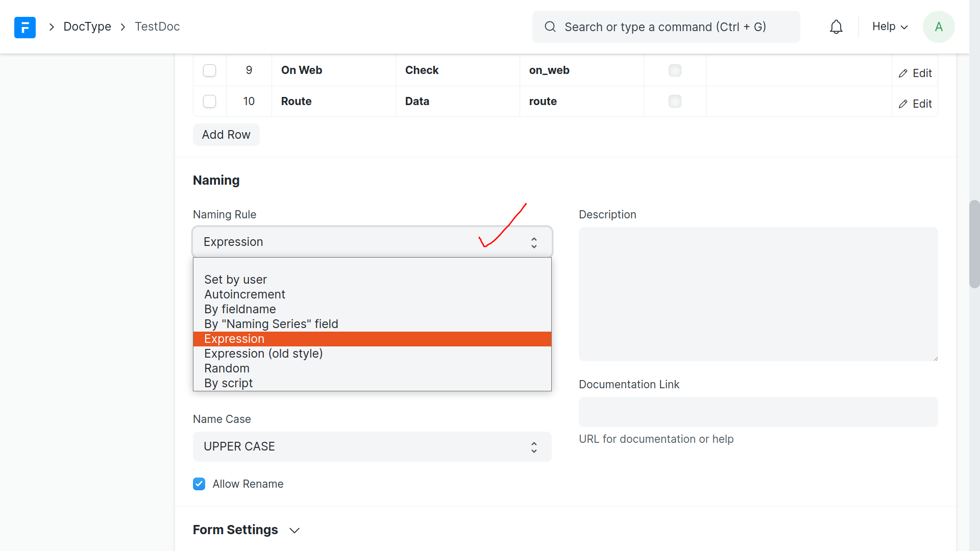980x551 pixels.
Task: Click the user avatar icon top right
Action: pyautogui.click(x=939, y=27)
